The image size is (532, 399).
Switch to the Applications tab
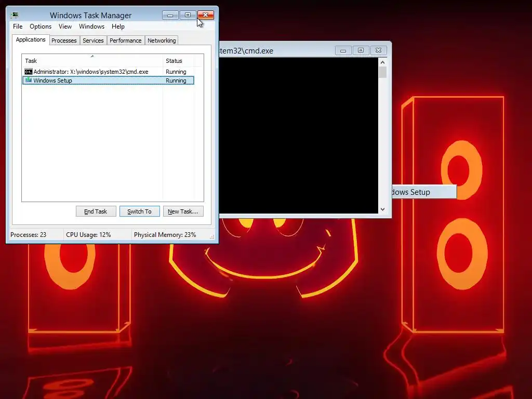(31, 39)
